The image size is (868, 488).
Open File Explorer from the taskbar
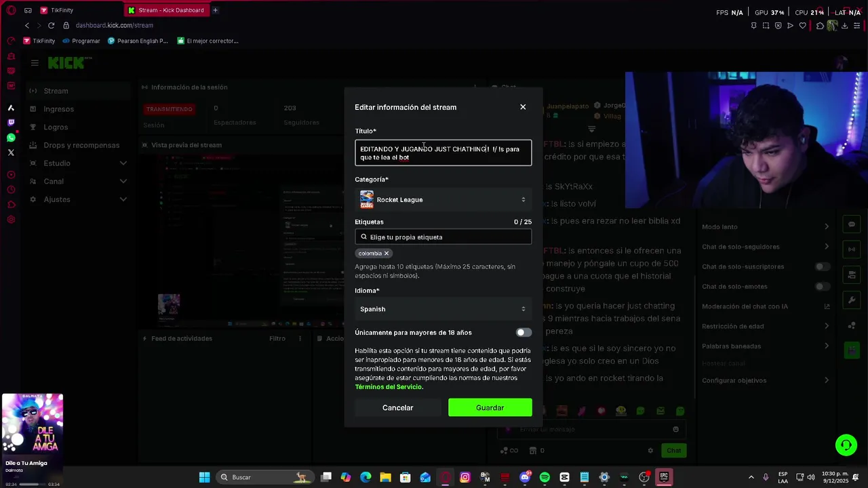coord(385,477)
